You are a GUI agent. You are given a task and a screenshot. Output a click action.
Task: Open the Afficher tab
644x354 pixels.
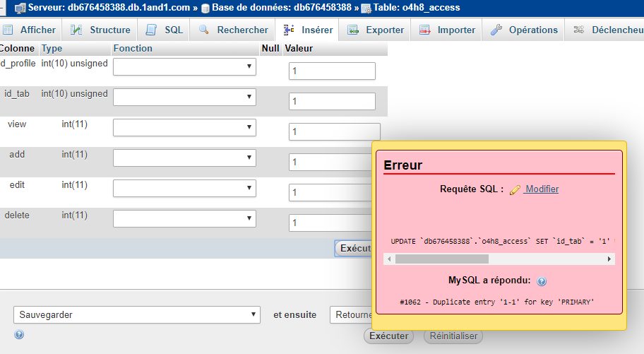[30, 30]
